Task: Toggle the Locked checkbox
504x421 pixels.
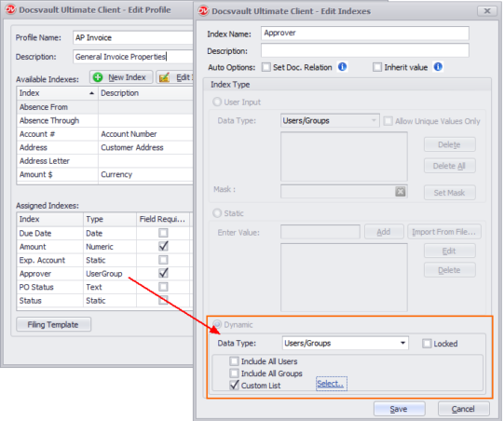Action: tap(427, 344)
